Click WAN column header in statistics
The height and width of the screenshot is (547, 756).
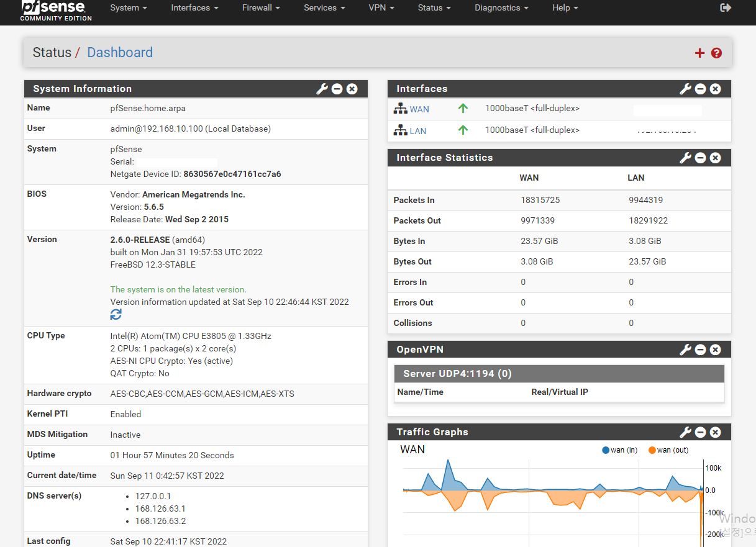529,178
